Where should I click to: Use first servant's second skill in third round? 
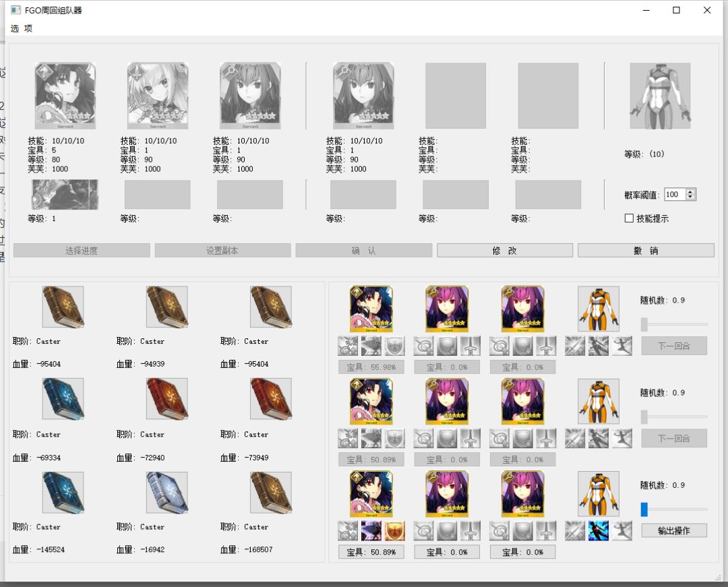click(x=371, y=531)
